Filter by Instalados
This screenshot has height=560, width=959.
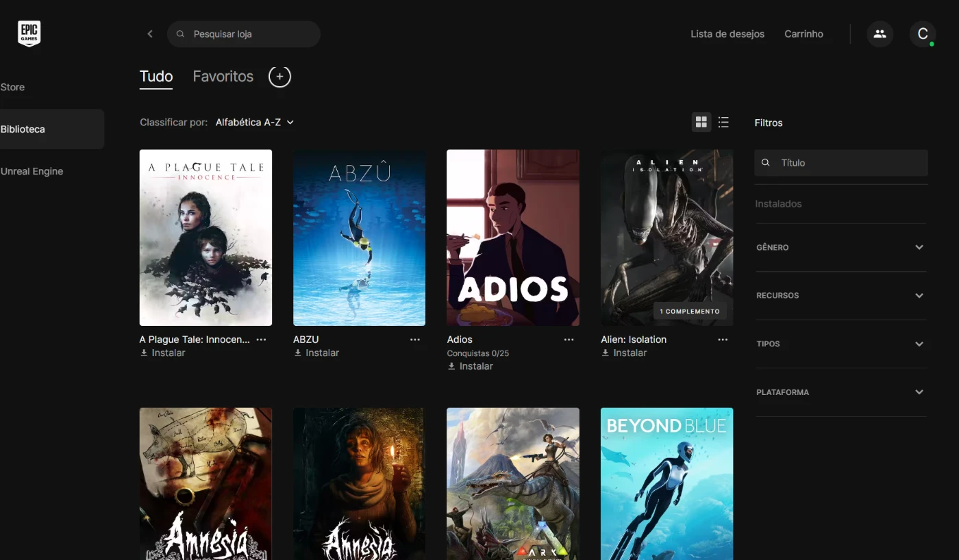point(778,204)
